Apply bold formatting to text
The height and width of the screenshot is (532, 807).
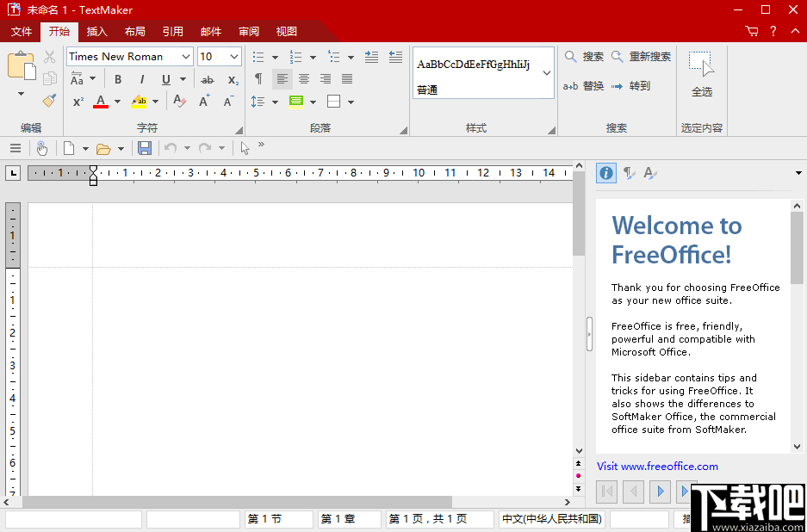[117, 78]
